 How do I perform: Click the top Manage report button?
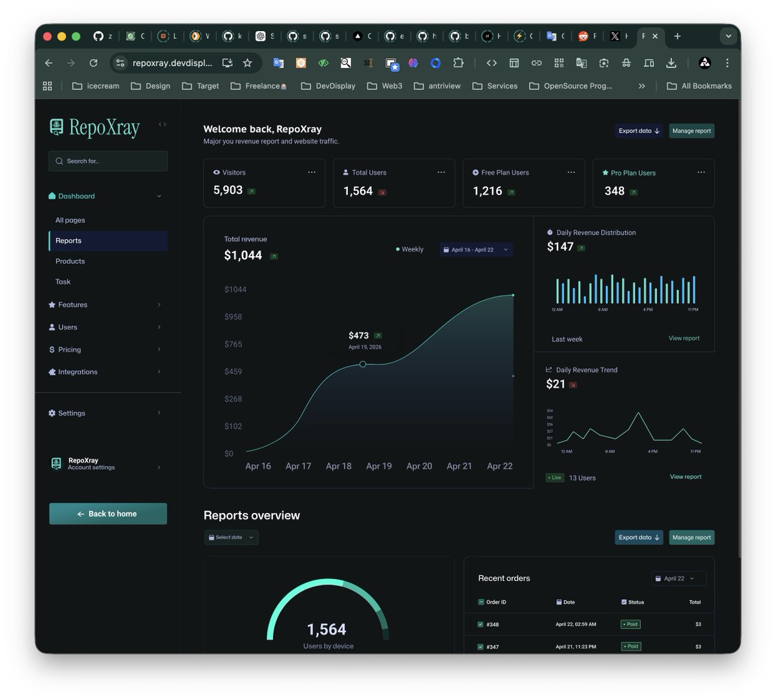692,131
